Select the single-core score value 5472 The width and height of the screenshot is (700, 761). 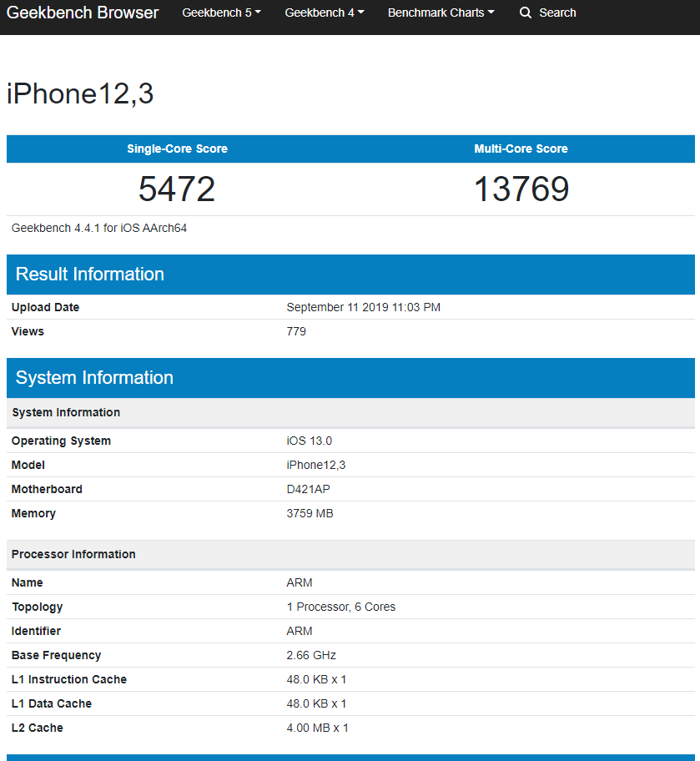coord(177,189)
